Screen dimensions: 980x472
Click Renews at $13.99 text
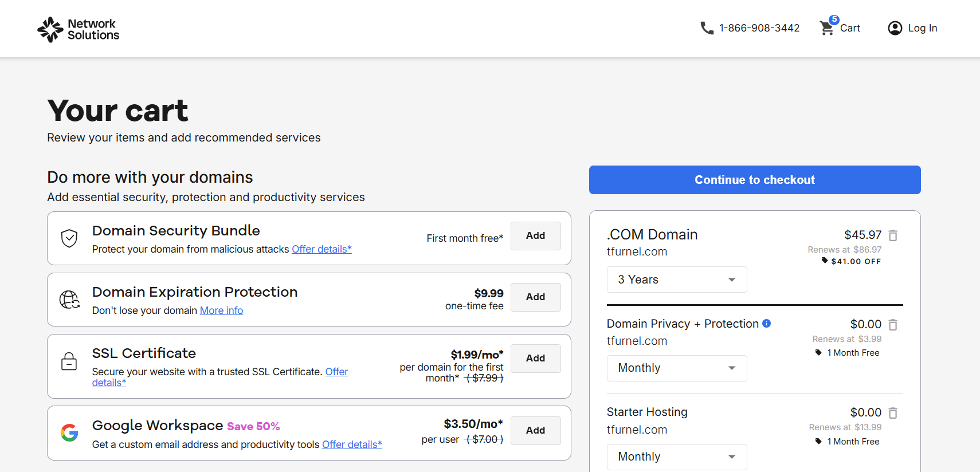pyautogui.click(x=845, y=427)
